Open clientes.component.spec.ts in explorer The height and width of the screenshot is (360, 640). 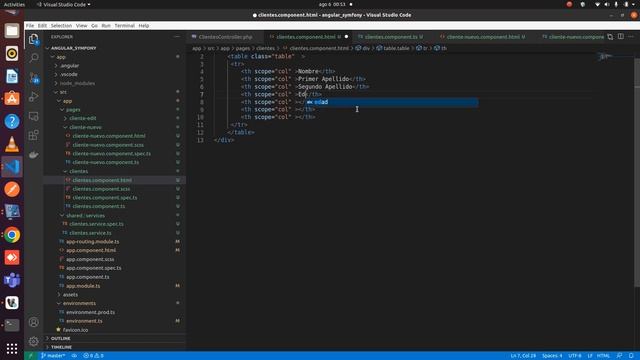click(105, 198)
